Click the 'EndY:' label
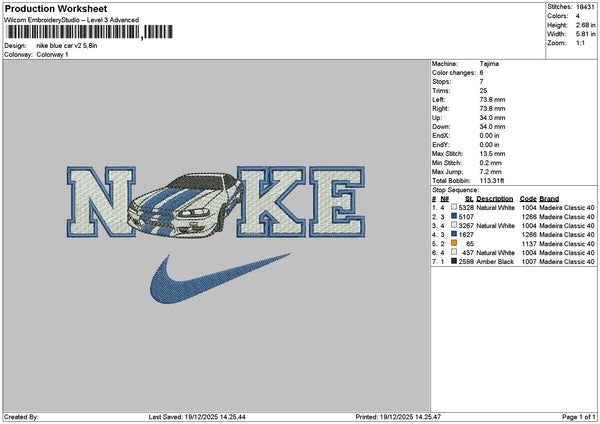 click(x=441, y=145)
